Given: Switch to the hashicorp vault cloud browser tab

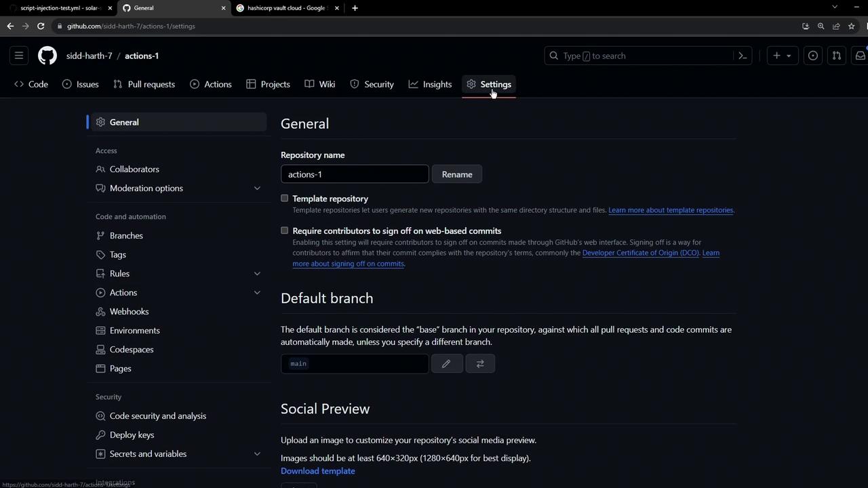Looking at the screenshot, I should [285, 8].
